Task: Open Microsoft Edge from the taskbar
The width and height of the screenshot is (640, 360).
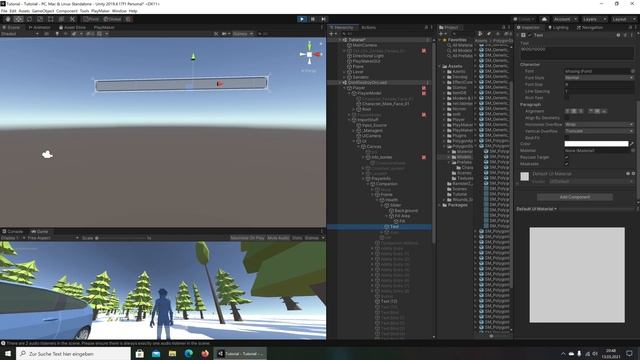Action: click(189, 353)
